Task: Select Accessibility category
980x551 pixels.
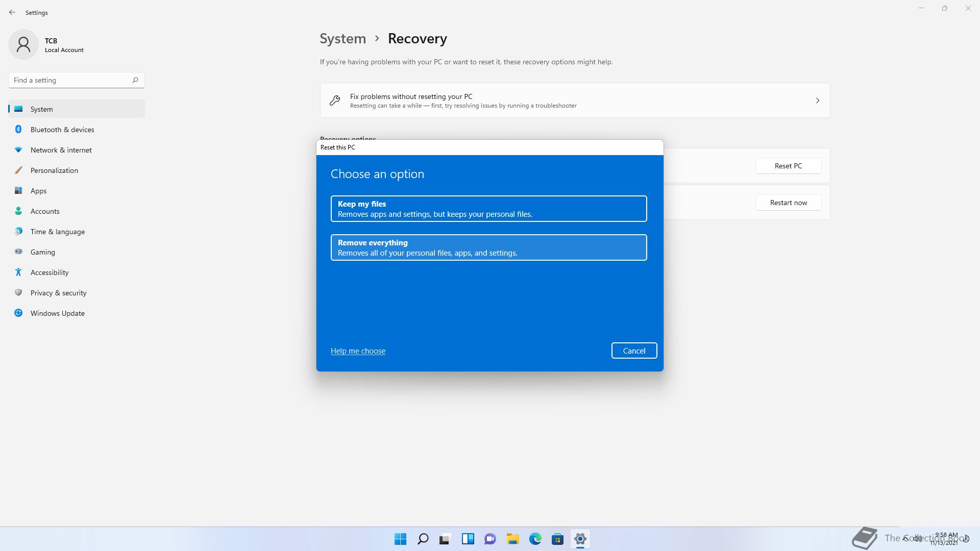Action: click(77, 272)
